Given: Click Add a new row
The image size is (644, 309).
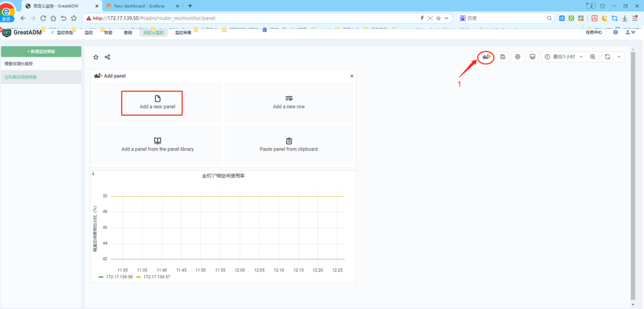Looking at the screenshot, I should click(x=289, y=103).
